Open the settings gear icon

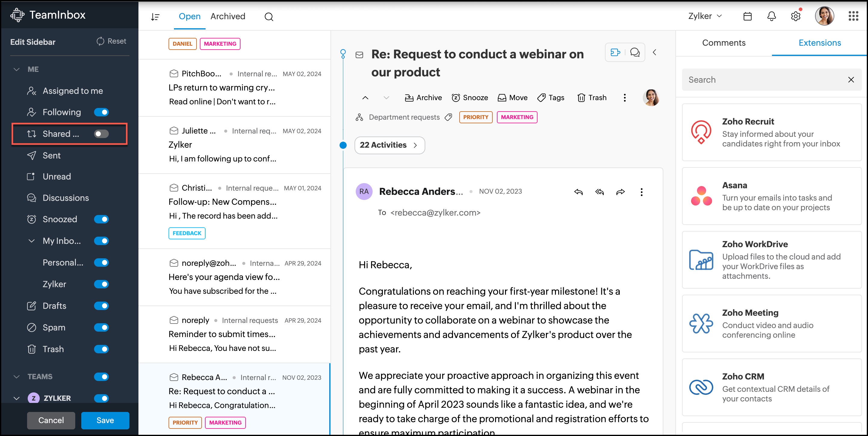point(795,16)
